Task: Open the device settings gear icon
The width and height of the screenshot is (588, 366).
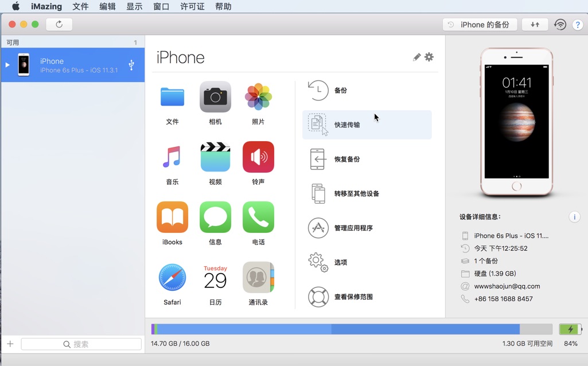Action: pyautogui.click(x=429, y=57)
